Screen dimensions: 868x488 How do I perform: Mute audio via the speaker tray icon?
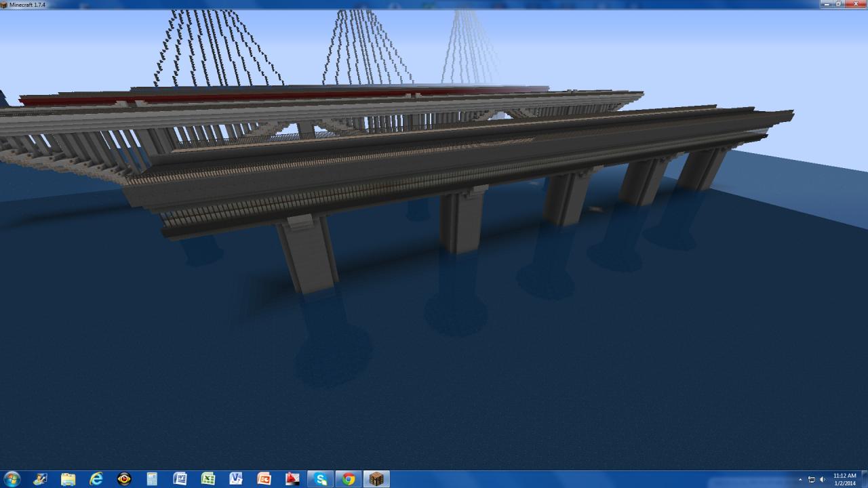tap(822, 479)
